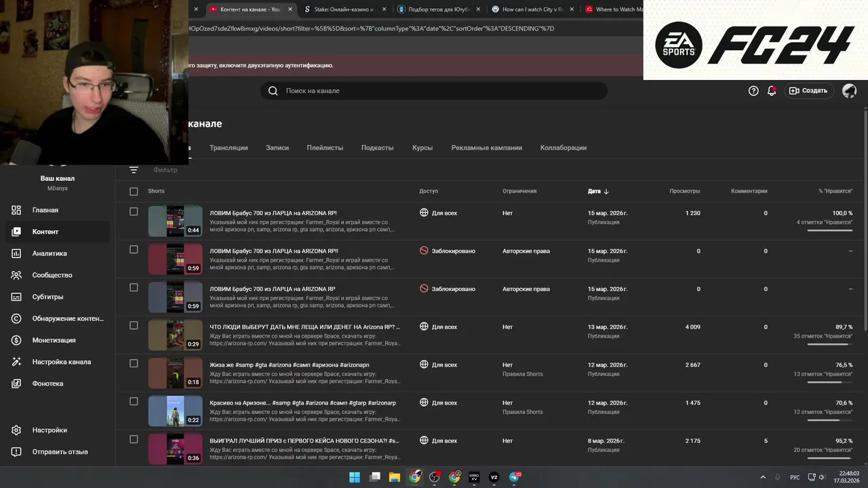Click the filter lines icon
Screen dimensions: 868x488
click(x=134, y=170)
